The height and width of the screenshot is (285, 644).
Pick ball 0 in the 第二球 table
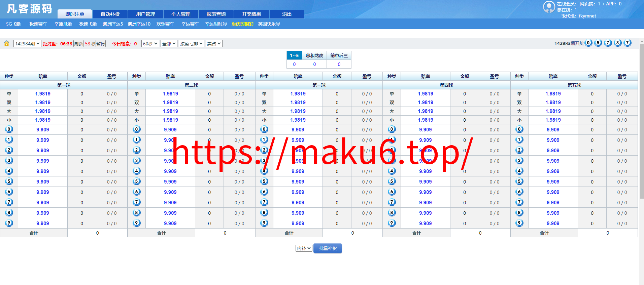(137, 129)
